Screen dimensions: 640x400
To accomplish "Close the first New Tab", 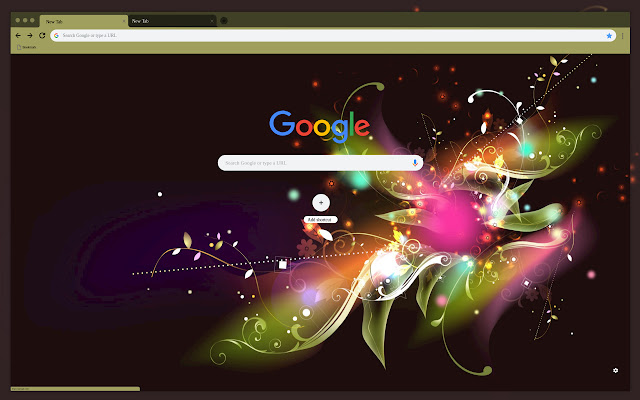I will click(124, 21).
